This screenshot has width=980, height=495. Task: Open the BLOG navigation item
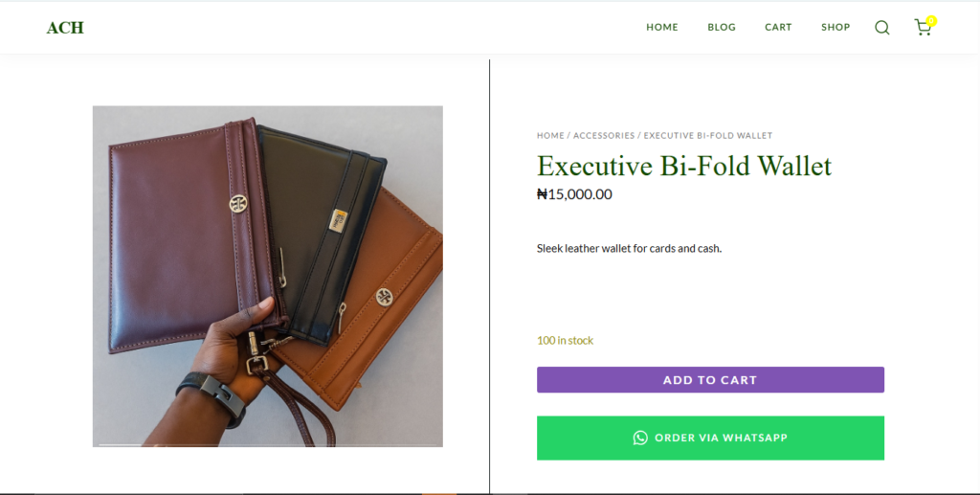pos(722,27)
